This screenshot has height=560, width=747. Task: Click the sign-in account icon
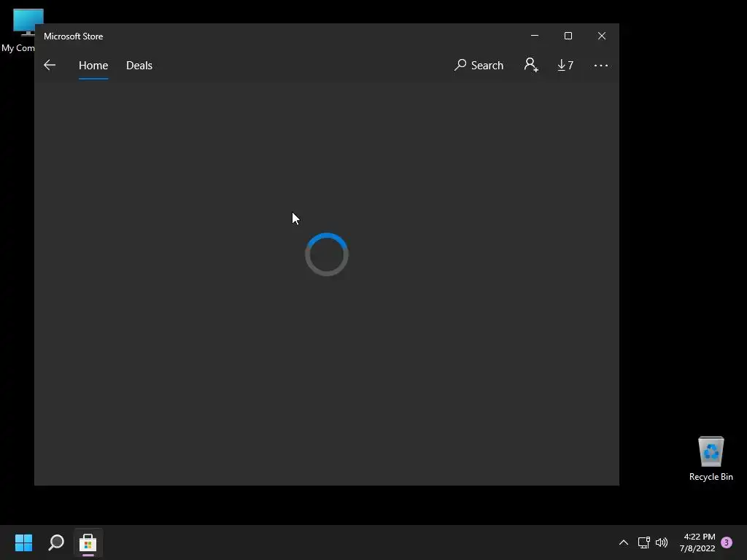(x=531, y=65)
